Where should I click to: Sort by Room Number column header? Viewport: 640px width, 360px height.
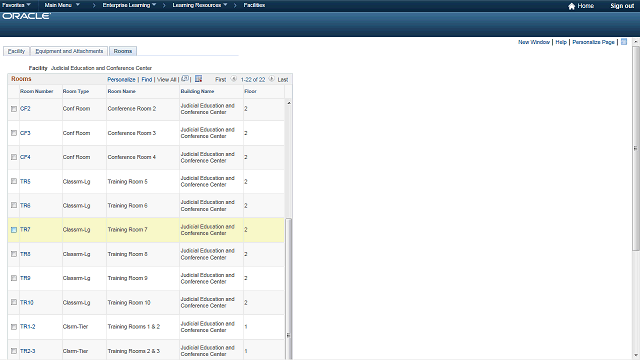pyautogui.click(x=36, y=91)
